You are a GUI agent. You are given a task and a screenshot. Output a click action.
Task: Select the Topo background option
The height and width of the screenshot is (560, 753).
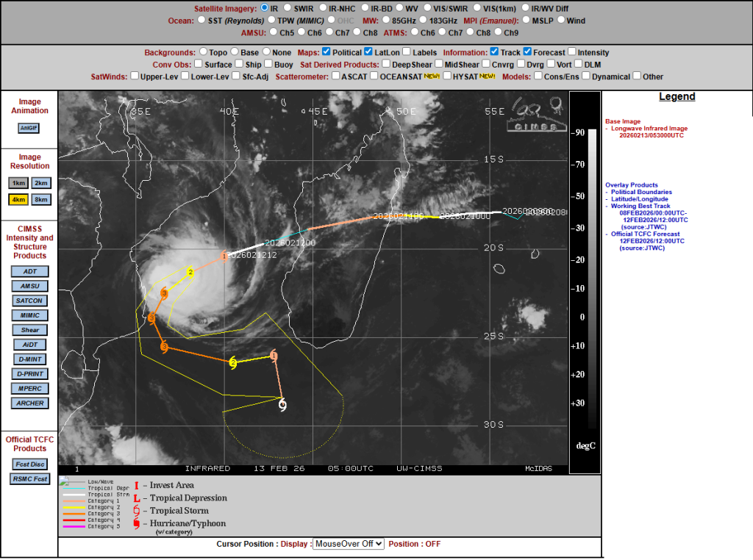(203, 53)
